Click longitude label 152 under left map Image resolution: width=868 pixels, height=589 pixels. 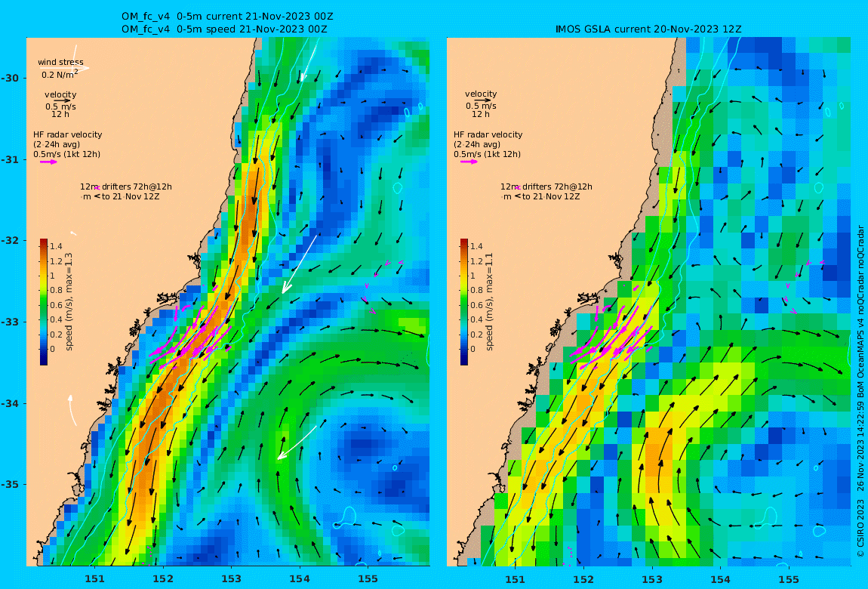click(x=163, y=579)
